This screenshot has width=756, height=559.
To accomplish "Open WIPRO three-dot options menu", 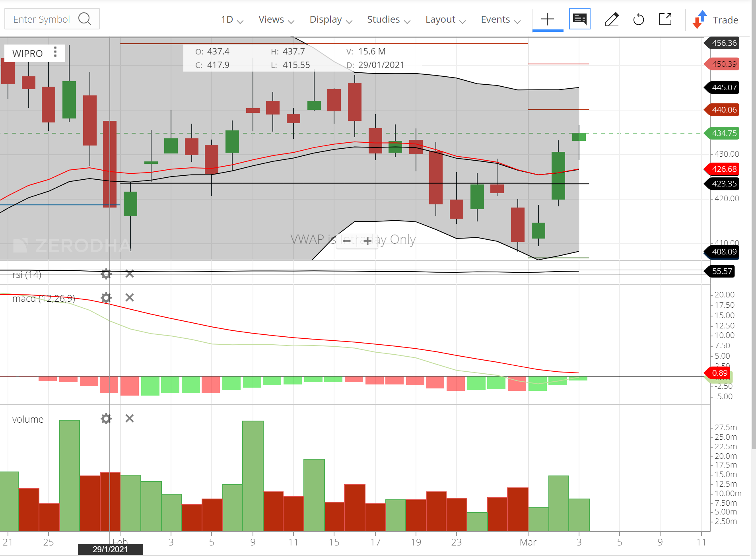I will coord(55,52).
